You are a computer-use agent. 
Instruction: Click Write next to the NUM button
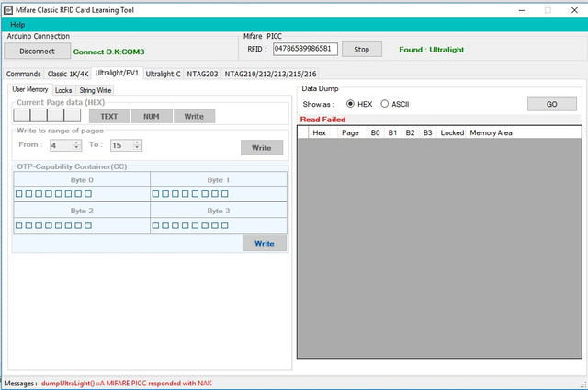(194, 117)
